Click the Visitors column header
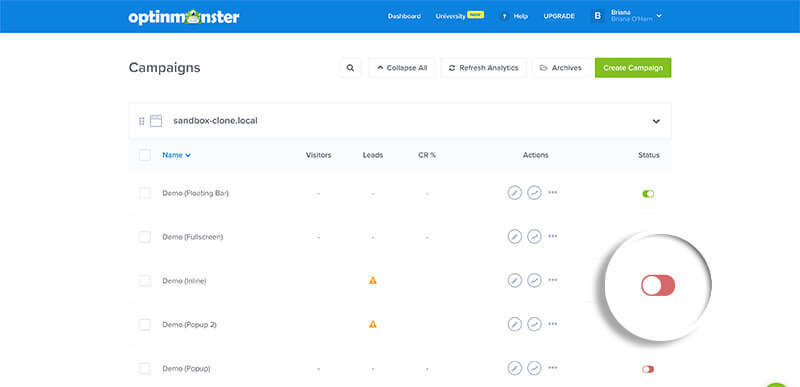This screenshot has height=387, width=800. coord(318,155)
